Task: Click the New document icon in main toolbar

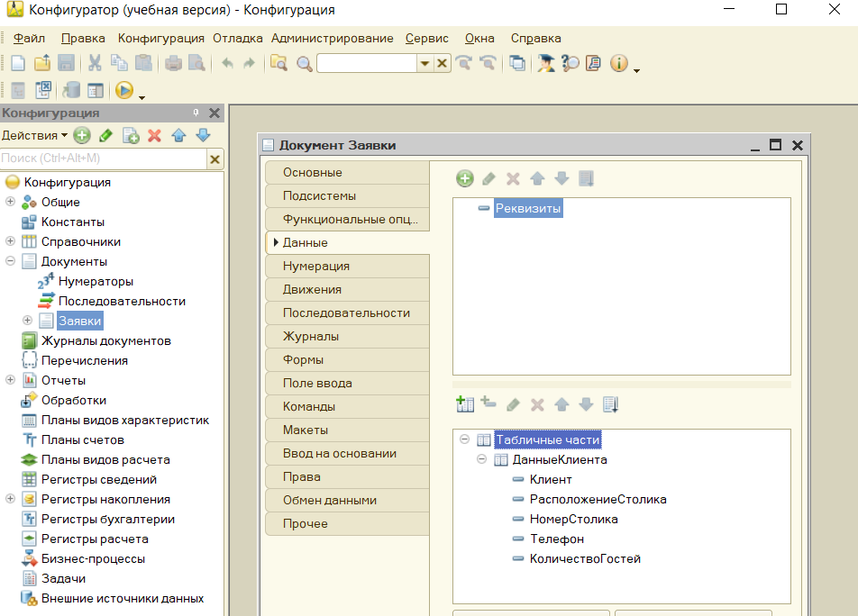Action: pos(18,63)
